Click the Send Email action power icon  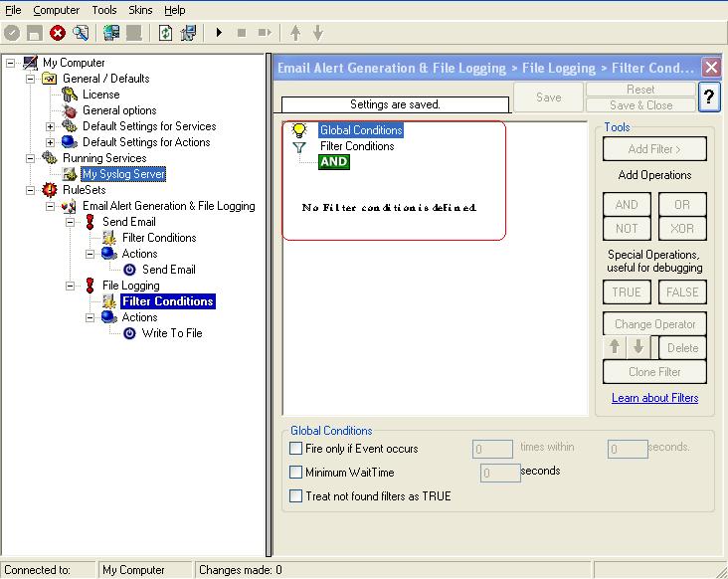click(129, 270)
